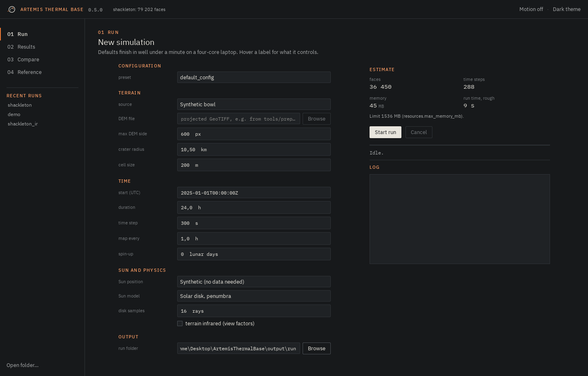The height and width of the screenshot is (376, 588).
Task: Enable terrain infrared view factors checkbox
Action: point(180,324)
